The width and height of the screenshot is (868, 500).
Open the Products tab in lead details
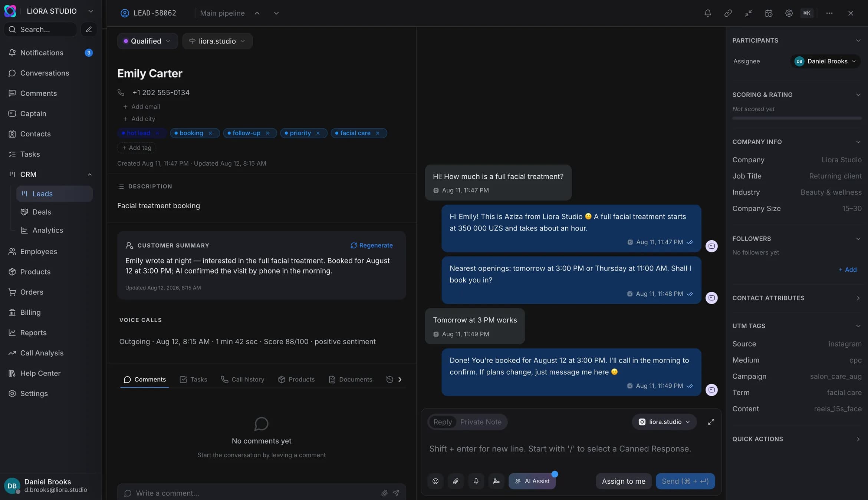[296, 379]
